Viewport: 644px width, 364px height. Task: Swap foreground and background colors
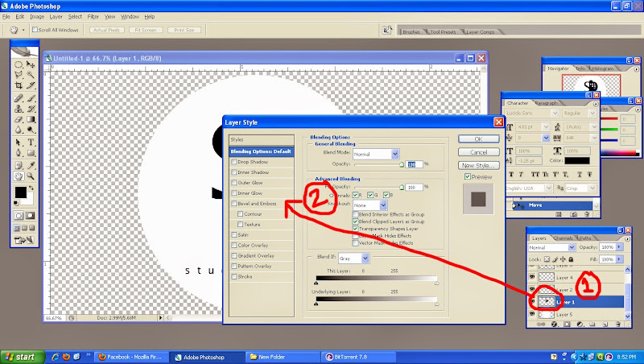[31, 188]
